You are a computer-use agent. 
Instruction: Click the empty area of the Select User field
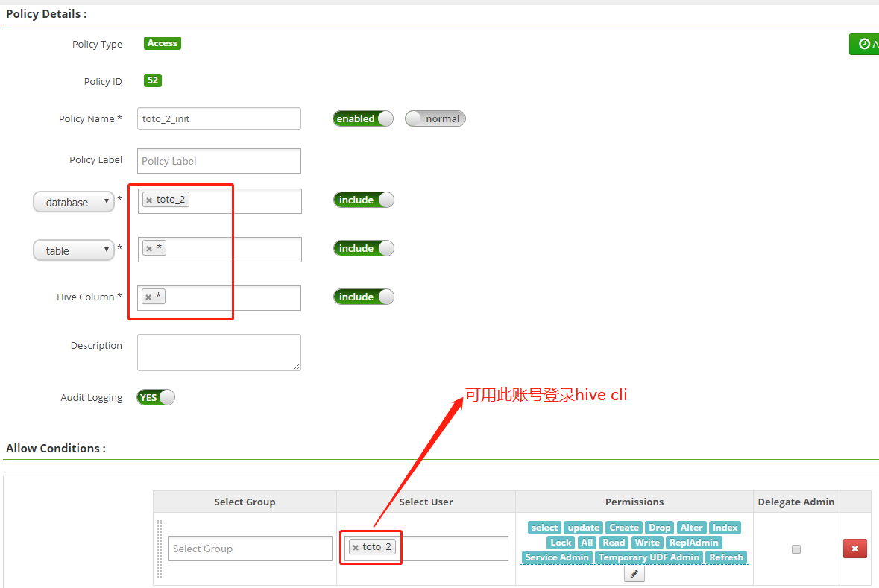[x=452, y=549]
